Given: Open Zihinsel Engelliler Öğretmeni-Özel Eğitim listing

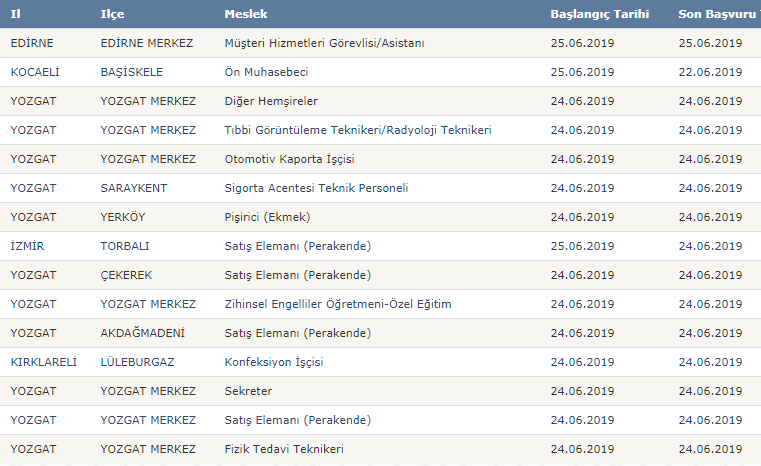Looking at the screenshot, I should coord(338,304).
